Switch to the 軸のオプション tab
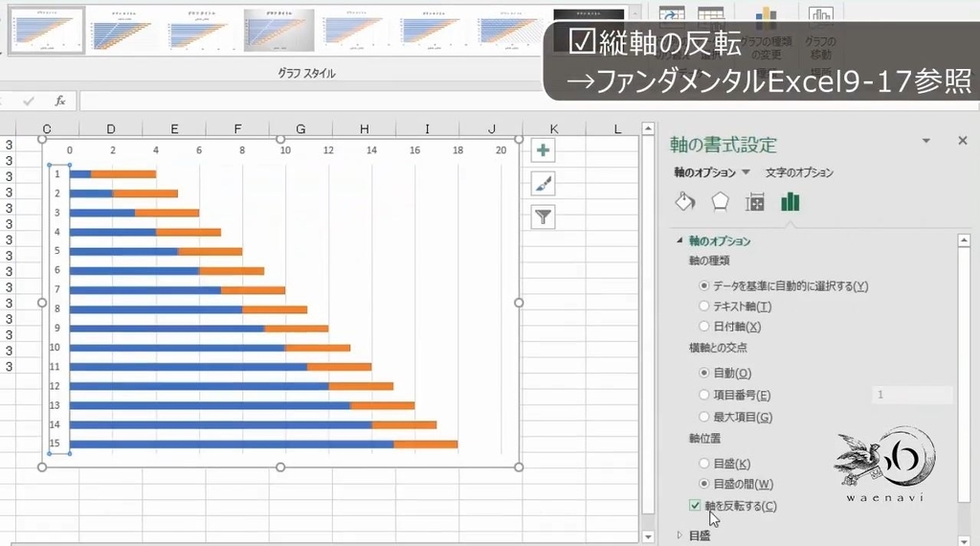Screen dimensions: 980x546 tap(704, 172)
